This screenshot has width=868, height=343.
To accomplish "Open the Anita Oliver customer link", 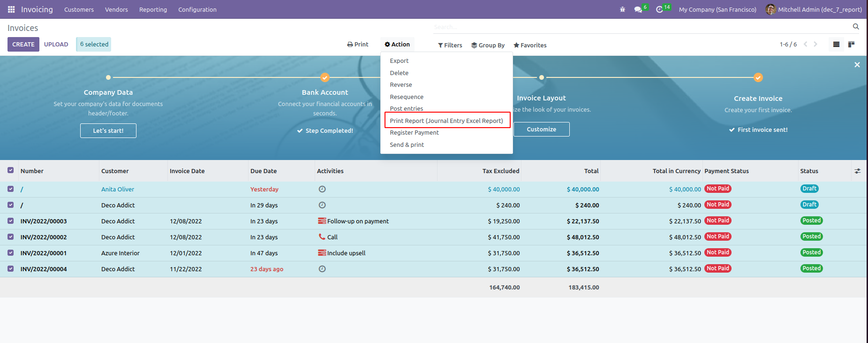I will (x=118, y=190).
